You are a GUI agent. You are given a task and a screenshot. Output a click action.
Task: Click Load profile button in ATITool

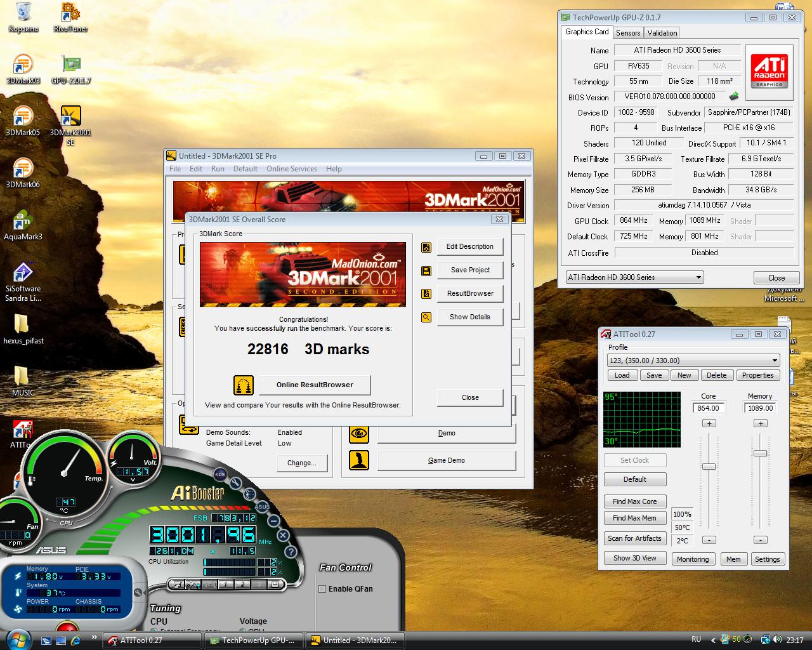click(622, 375)
